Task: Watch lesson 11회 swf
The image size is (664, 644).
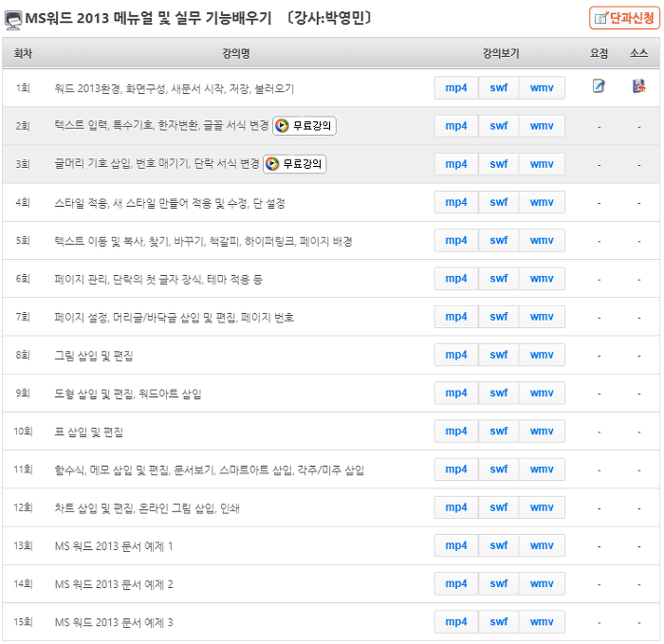Action: 498,469
